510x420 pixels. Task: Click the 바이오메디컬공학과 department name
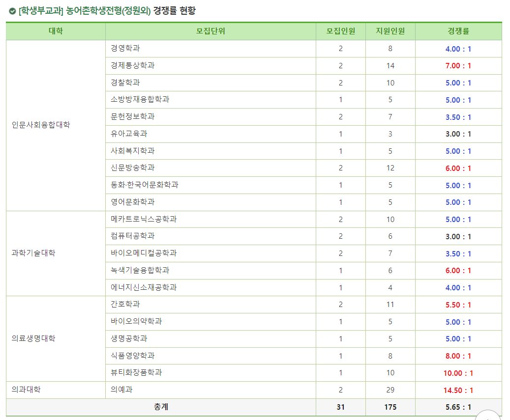click(x=144, y=253)
